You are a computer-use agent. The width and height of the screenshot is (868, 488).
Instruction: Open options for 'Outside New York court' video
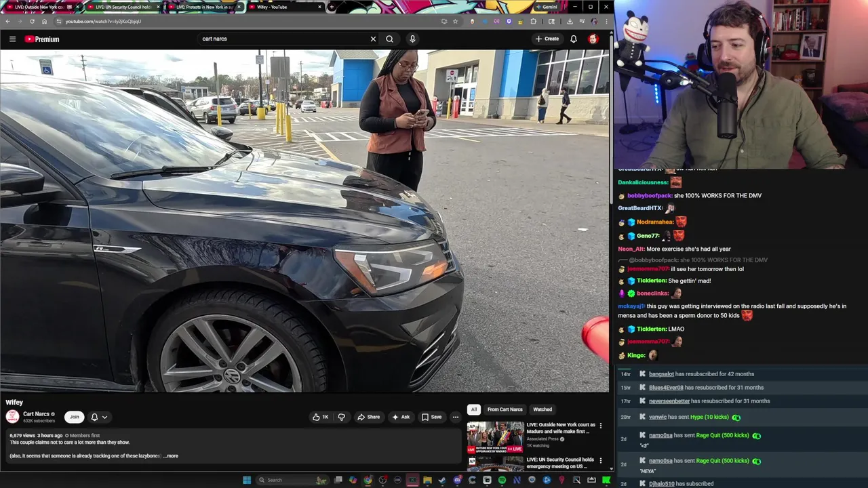[600, 426]
